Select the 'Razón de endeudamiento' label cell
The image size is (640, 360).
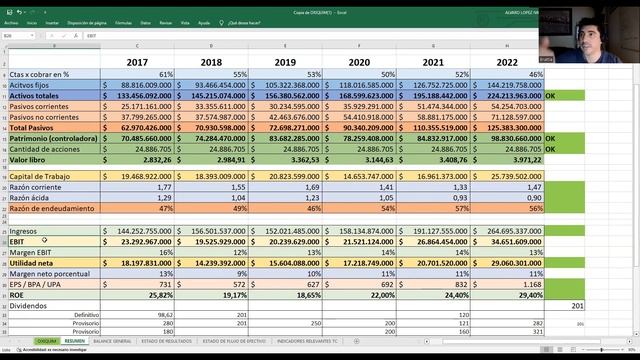click(x=54, y=208)
